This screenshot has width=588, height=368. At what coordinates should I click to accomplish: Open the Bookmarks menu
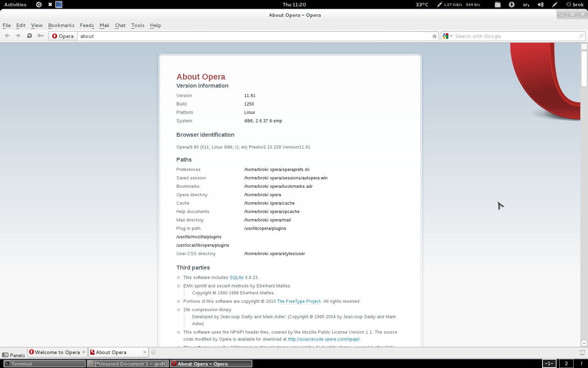point(61,25)
